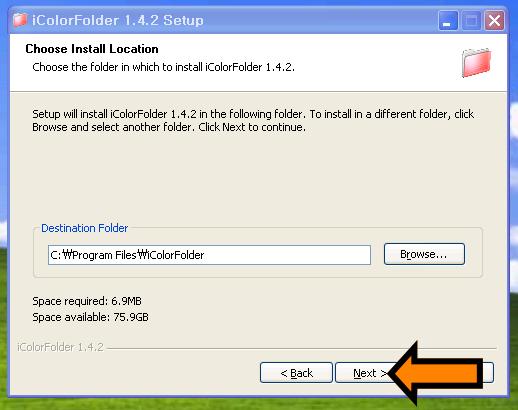Click the 'iColorFolder 1.4.2 Setup' title bar text
The width and height of the screenshot is (518, 410).
tap(118, 20)
